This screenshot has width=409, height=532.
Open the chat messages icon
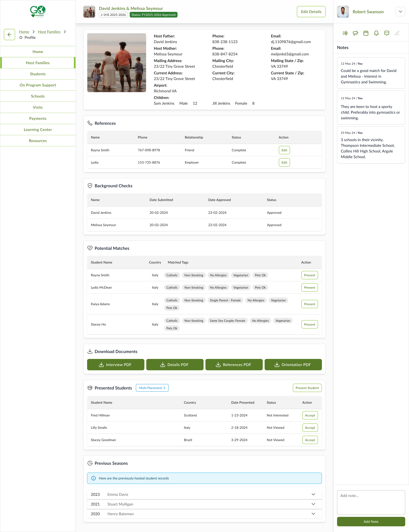coord(387,33)
